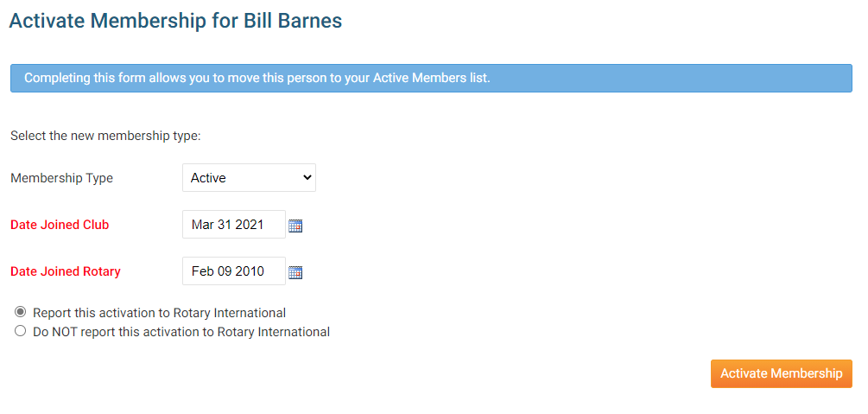
Task: Open calendar picker for Date Joined Club
Action: (295, 226)
